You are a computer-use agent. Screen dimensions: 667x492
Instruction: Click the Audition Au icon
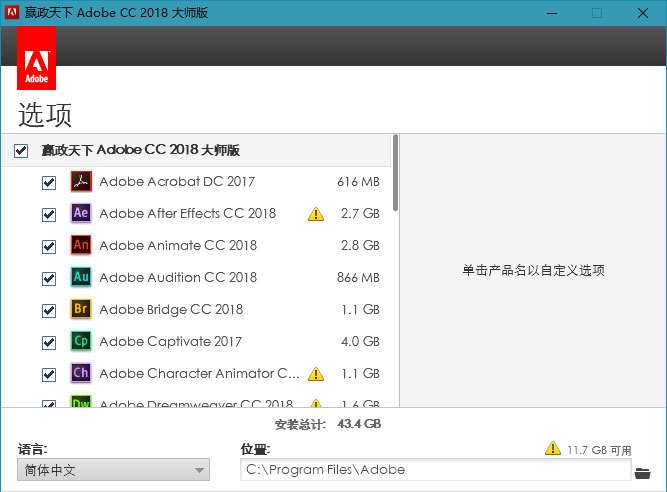click(81, 277)
